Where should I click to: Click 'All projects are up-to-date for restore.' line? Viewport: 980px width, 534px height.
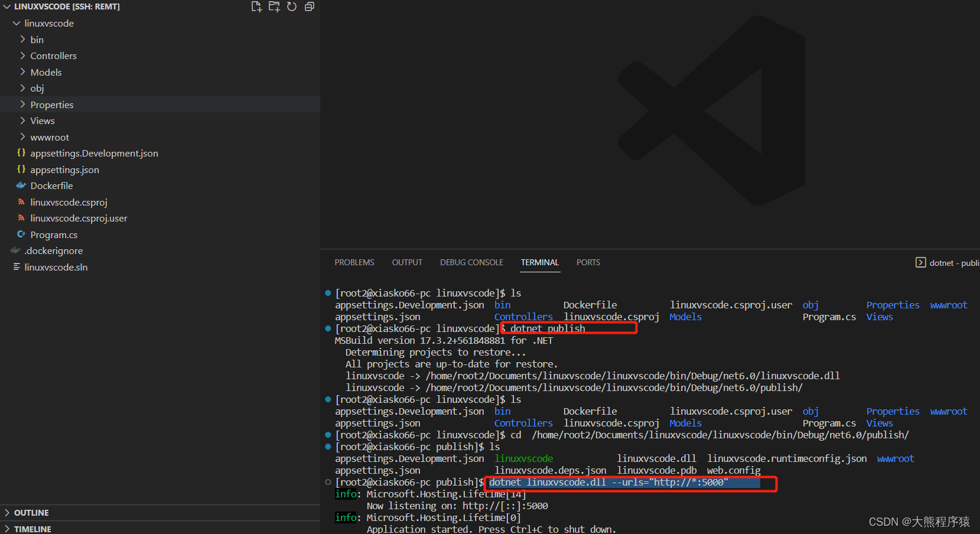coord(451,364)
